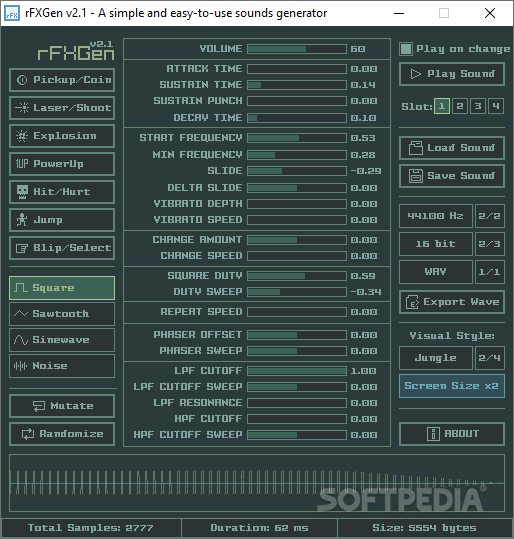Click the 2/2 sample rate cycle button
514x539 pixels.
point(490,216)
